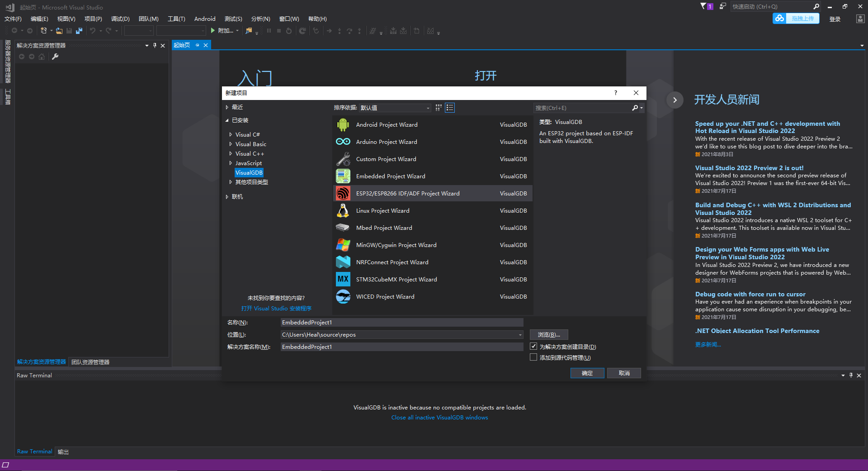868x471 pixels.
Task: Click the 解决方案名称 input field
Action: (x=402, y=347)
